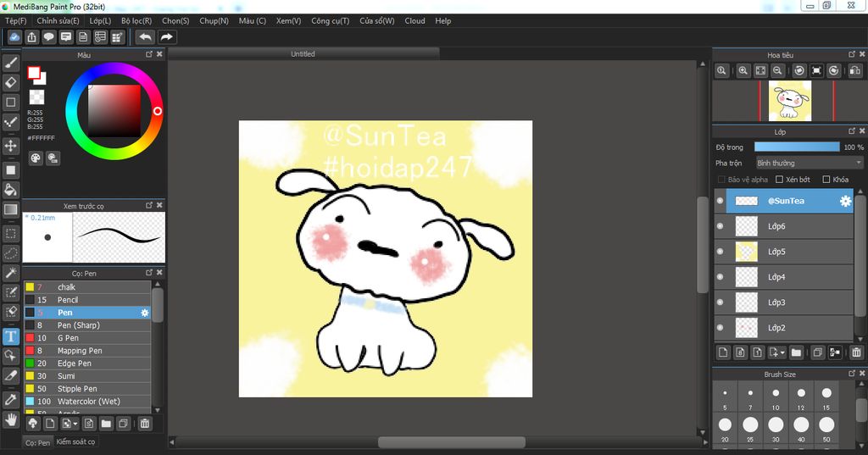This screenshot has height=455, width=868.
Task: Open the add-brush dropdown arrow in brush panel
Action: 75,424
